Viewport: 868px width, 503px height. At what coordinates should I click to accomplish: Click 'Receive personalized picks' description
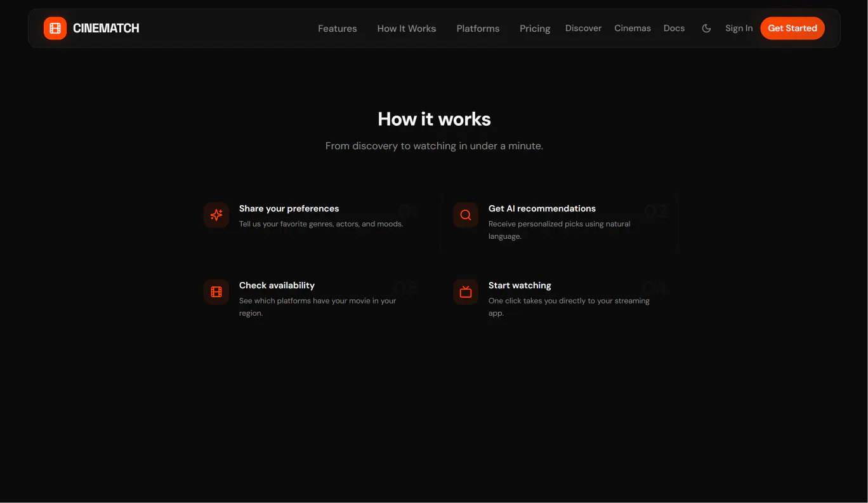(560, 230)
